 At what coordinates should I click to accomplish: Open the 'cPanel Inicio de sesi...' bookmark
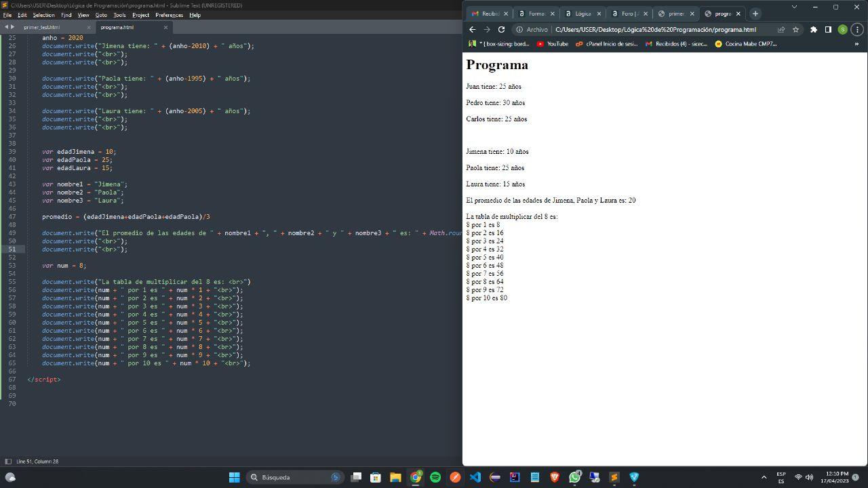coord(606,43)
